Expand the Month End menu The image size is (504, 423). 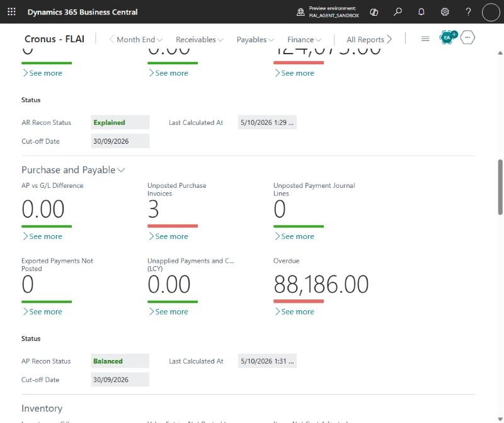pyautogui.click(x=139, y=40)
